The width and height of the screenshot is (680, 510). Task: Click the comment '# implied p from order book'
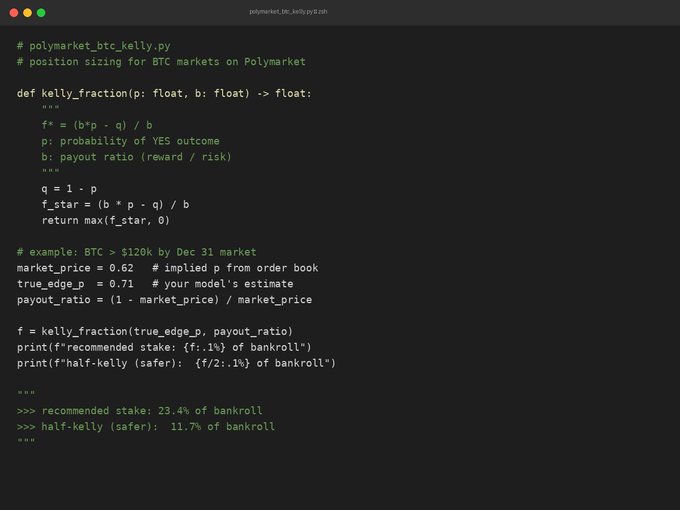[235, 268]
